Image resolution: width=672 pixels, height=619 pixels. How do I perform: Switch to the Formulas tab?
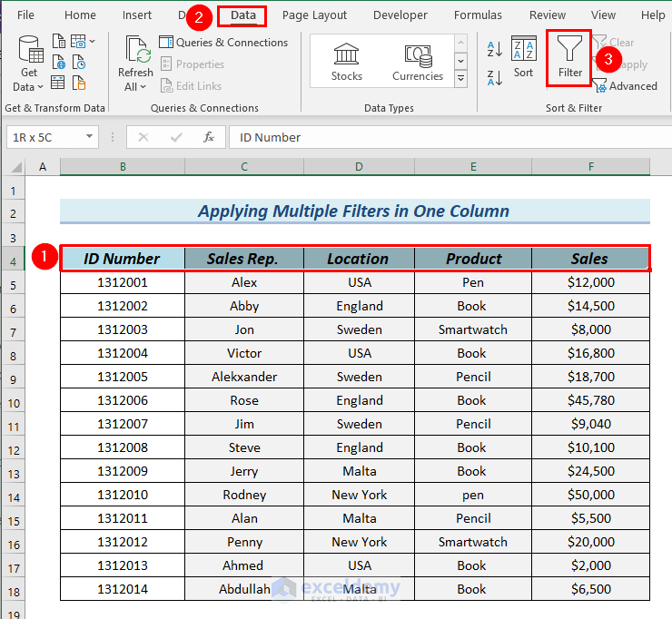pyautogui.click(x=478, y=15)
